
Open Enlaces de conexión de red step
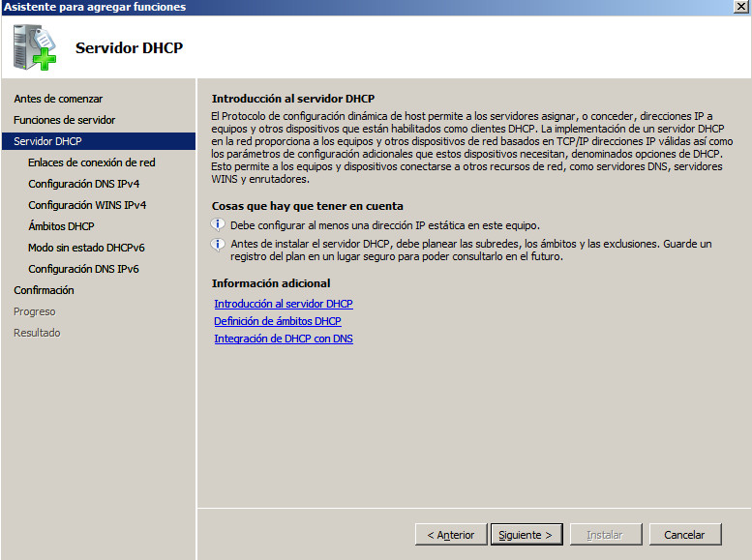pos(92,162)
